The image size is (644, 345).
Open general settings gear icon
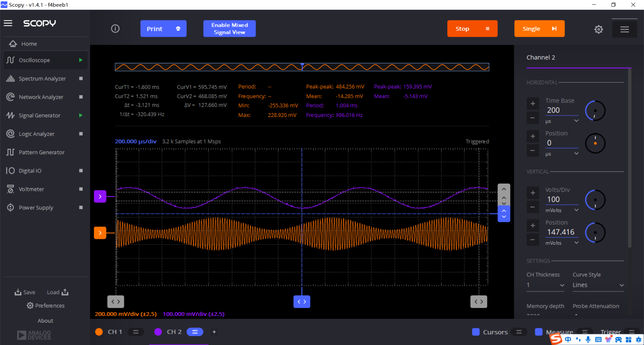point(598,29)
